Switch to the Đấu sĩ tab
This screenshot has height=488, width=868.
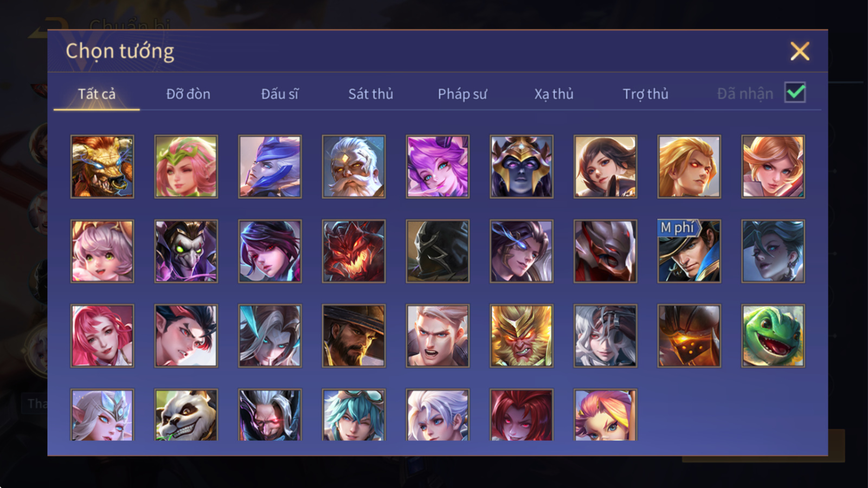click(280, 94)
